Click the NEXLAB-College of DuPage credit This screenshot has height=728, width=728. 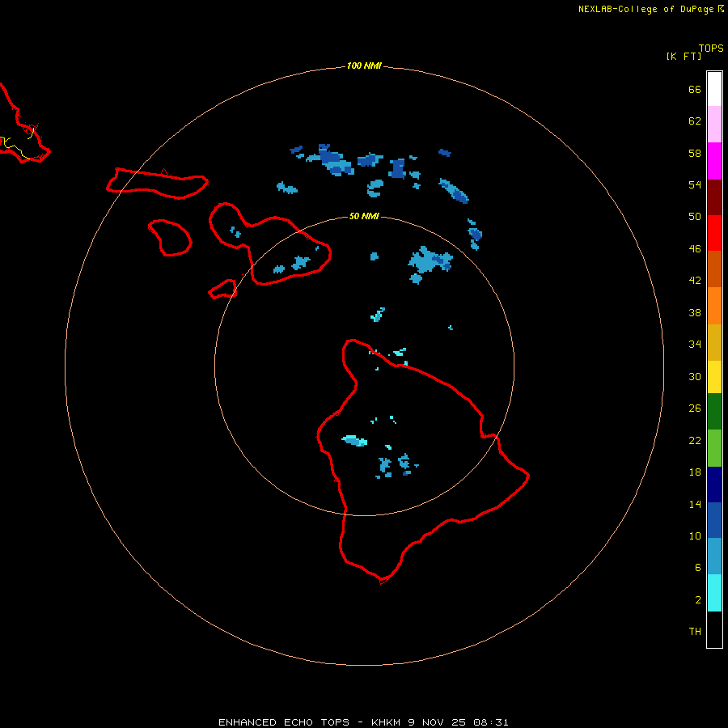[x=645, y=9]
